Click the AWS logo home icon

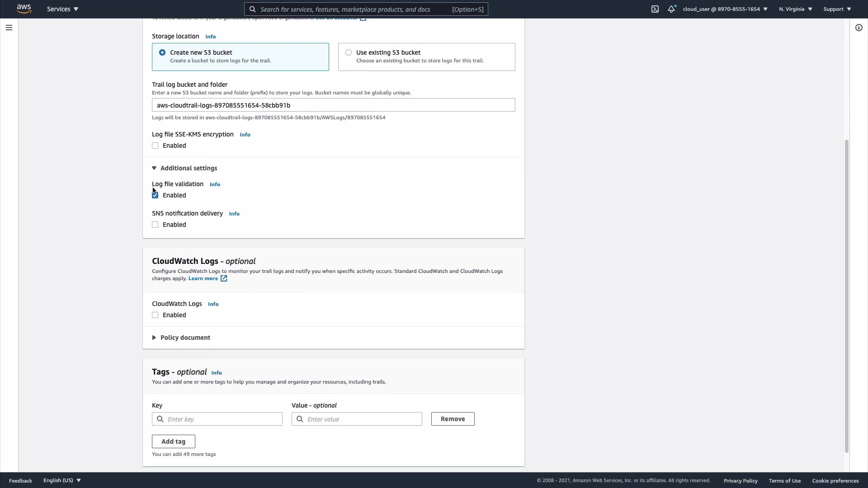pos(24,9)
